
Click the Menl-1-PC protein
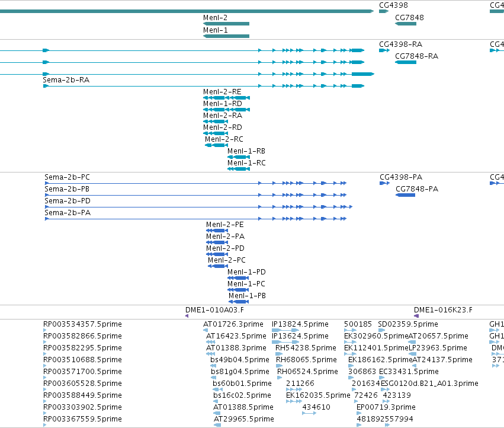pyautogui.click(x=238, y=290)
